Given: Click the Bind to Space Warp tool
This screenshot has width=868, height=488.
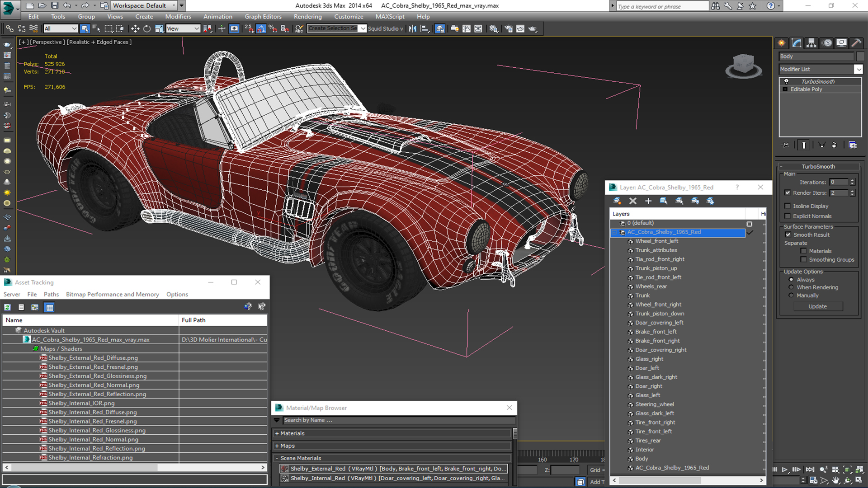Looking at the screenshot, I should (x=33, y=28).
